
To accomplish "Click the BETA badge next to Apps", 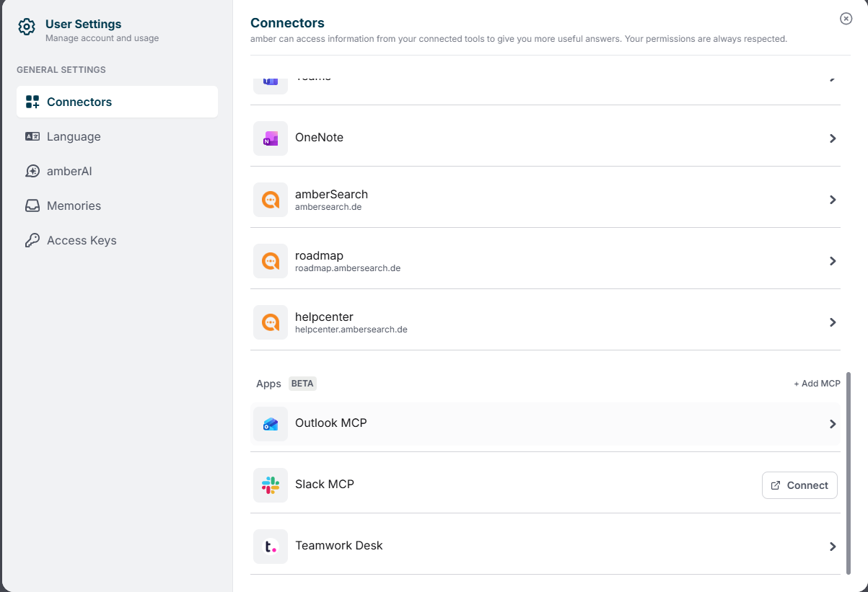I will (302, 384).
